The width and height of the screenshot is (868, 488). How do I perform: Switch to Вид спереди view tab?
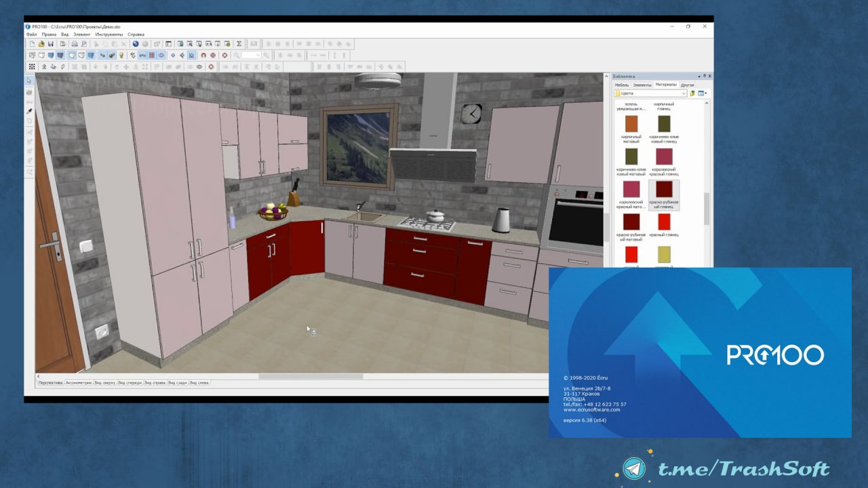click(130, 383)
